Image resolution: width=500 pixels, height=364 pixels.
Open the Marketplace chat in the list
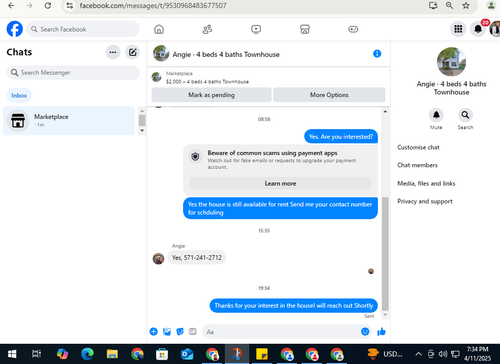click(x=69, y=121)
